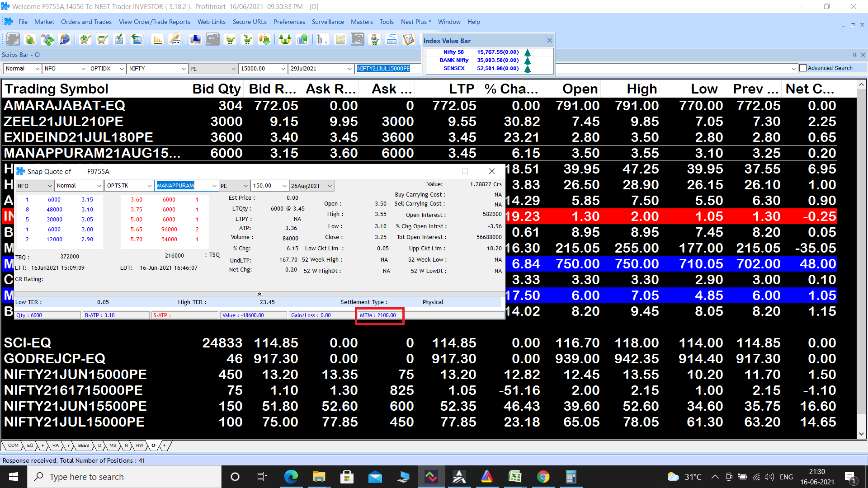Open the 150.00 strike dropdown in Snap Quote
This screenshot has height=488, width=868.
284,186
